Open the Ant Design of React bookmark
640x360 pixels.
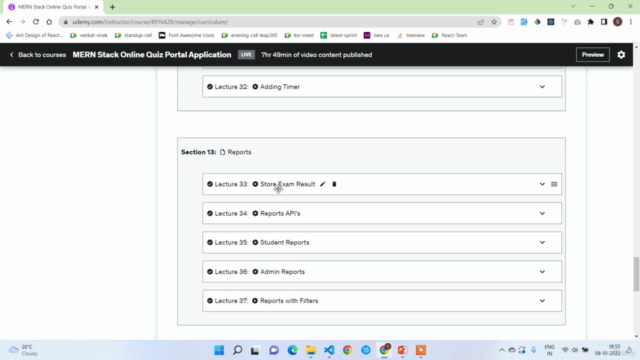pos(35,36)
